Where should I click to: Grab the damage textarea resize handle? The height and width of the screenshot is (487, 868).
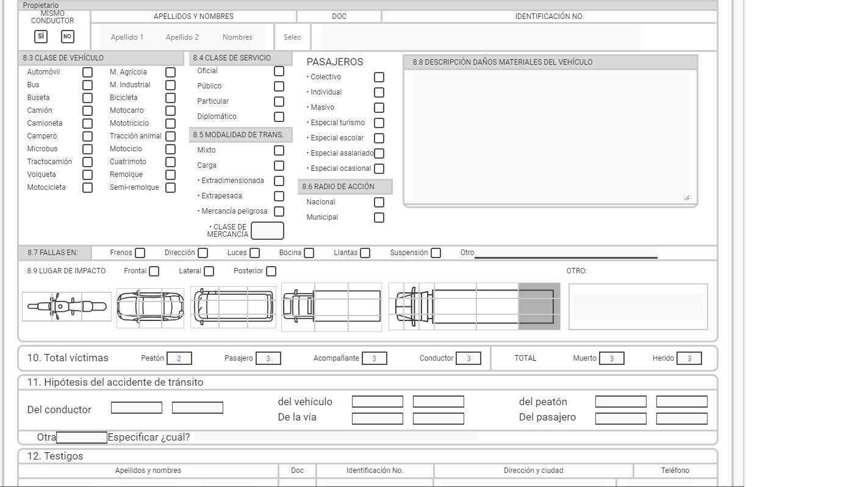tap(686, 198)
